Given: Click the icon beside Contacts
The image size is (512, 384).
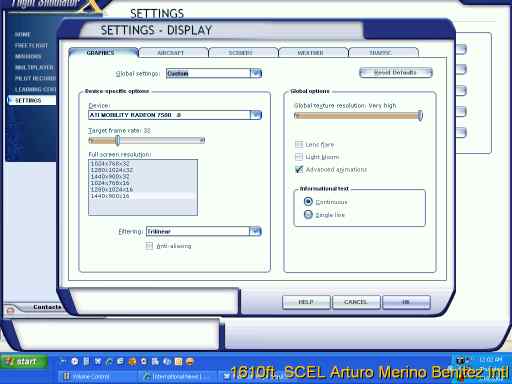Looking at the screenshot, I should (x=10, y=311).
